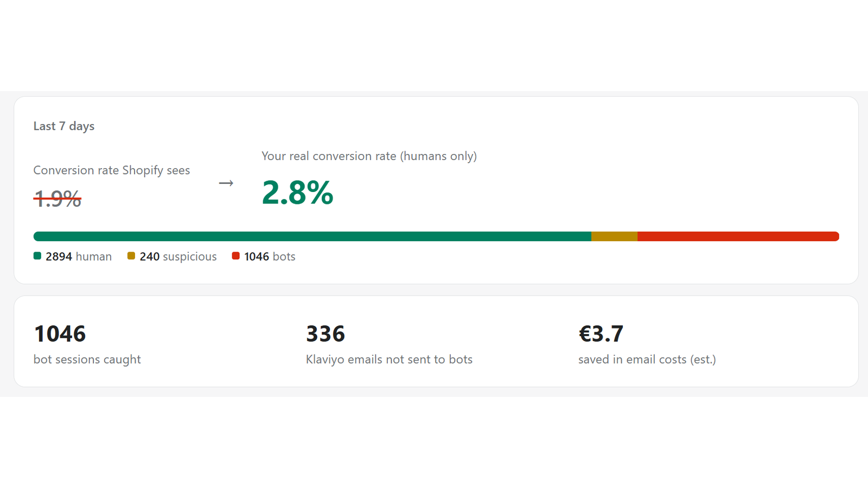The image size is (868, 488).
Task: Click the bot sessions caught caption
Action: coord(87,359)
